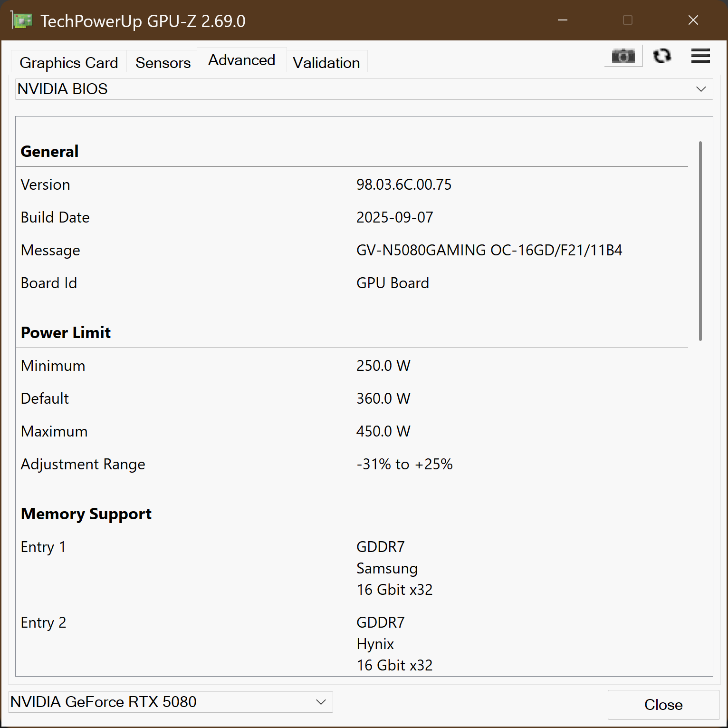Click the GPU-Z app icon in title bar

[x=21, y=21]
